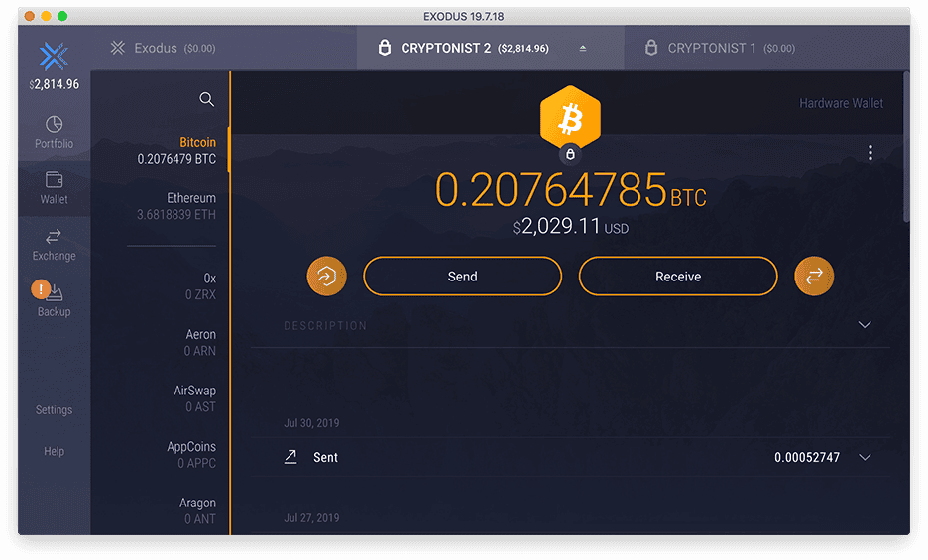Click the Send button
Viewport: 928px width, 560px height.
pyautogui.click(x=462, y=276)
